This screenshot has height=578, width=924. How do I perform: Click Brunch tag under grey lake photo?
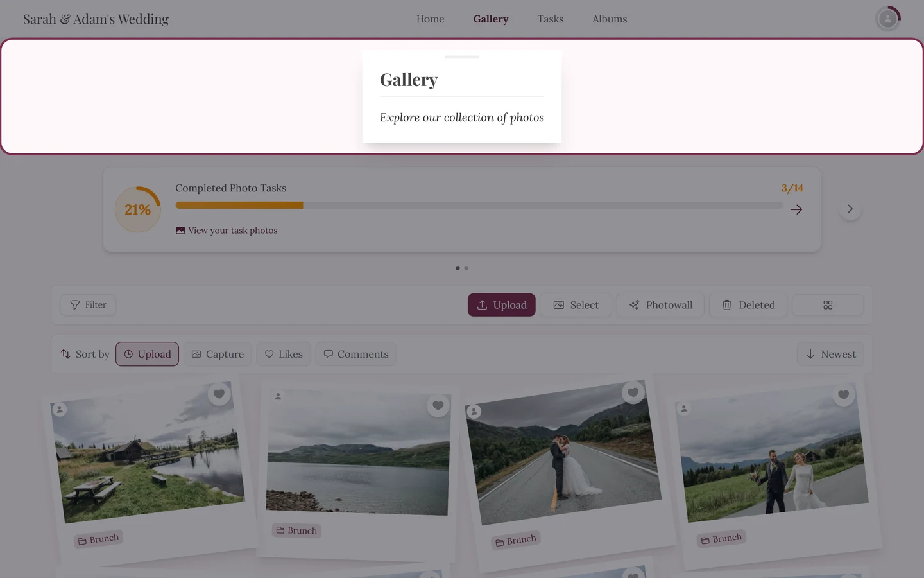tap(296, 530)
